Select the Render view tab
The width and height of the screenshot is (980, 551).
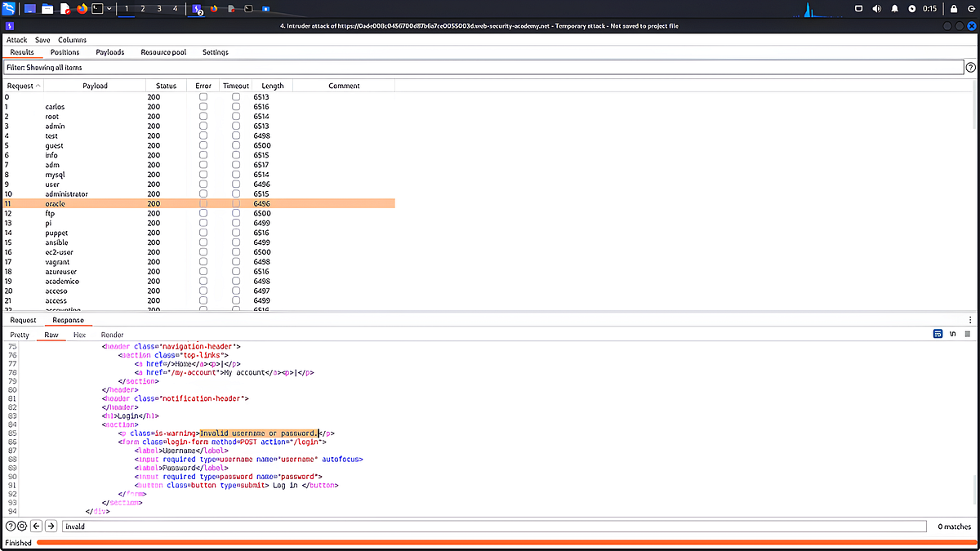(112, 334)
